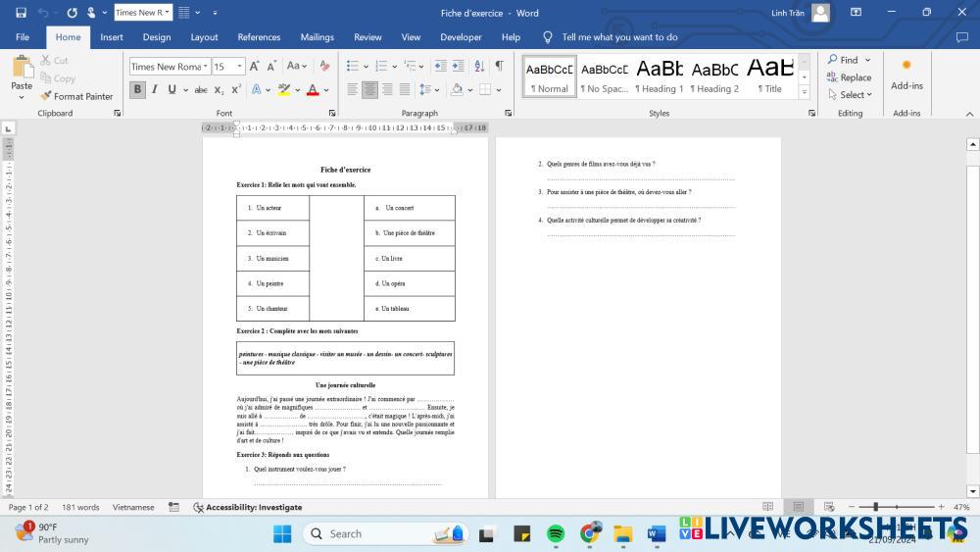Viewport: 980px width, 552px height.
Task: Click the zoom slider in the status bar
Action: coord(875,507)
